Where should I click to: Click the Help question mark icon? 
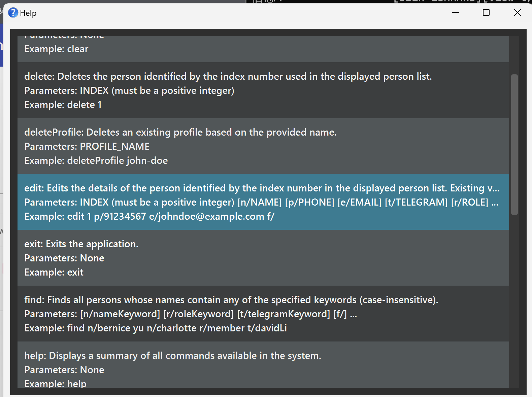point(13,13)
